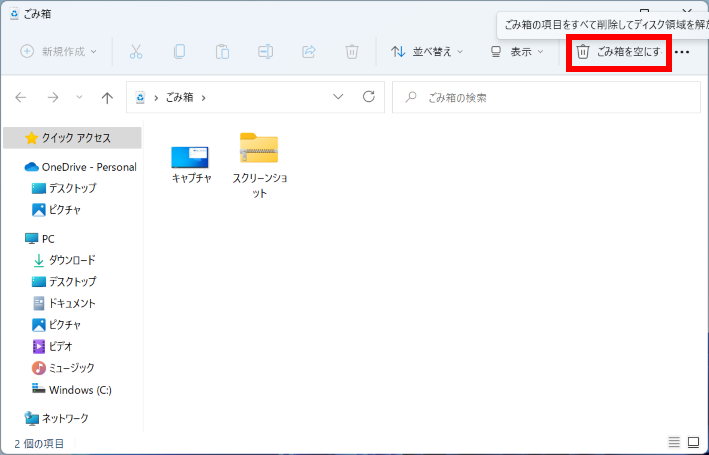This screenshot has height=455, width=709.
Task: Open the 並べ替え sort dropdown
Action: pos(427,52)
